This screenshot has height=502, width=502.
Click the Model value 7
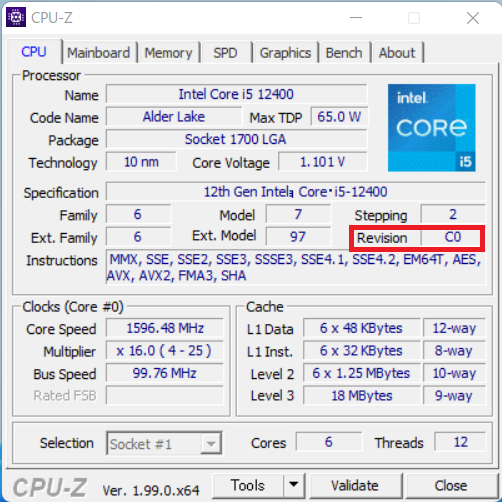click(298, 214)
